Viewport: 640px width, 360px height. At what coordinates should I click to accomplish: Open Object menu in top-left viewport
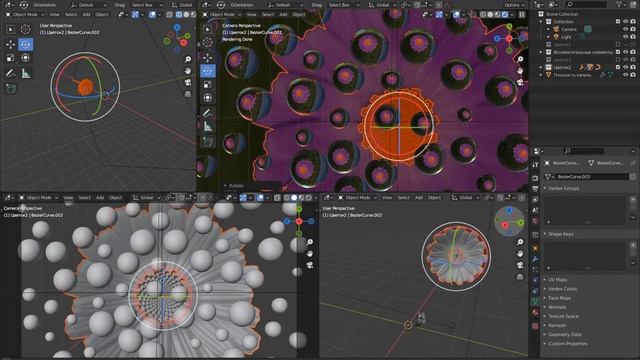point(102,14)
